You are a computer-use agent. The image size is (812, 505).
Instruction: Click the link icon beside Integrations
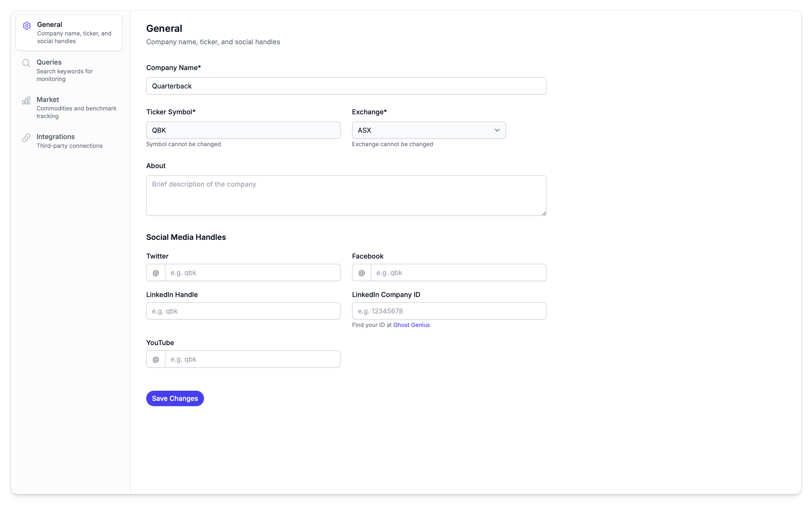click(26, 137)
